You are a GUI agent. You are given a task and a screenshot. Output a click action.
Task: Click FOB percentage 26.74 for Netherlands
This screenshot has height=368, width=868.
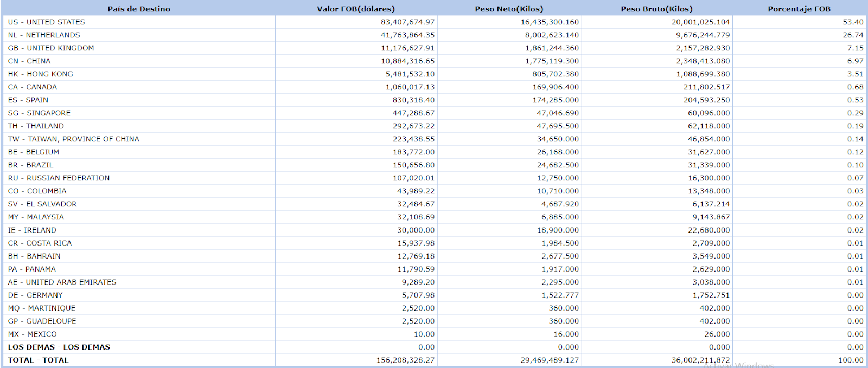(853, 35)
